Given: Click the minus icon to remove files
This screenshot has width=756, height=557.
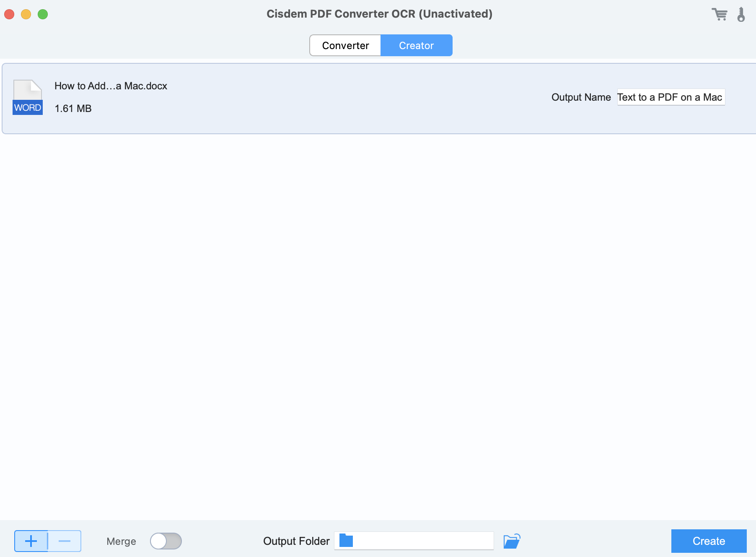Looking at the screenshot, I should tap(64, 541).
